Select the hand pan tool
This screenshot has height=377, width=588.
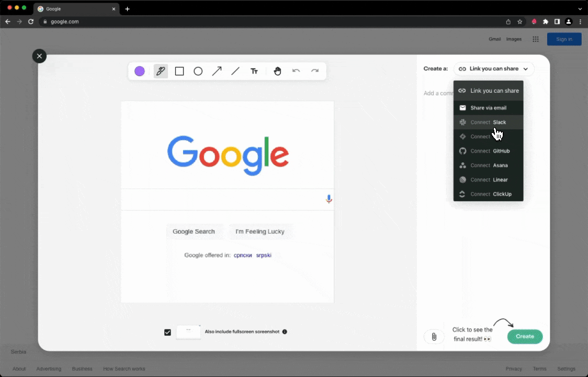click(x=277, y=71)
